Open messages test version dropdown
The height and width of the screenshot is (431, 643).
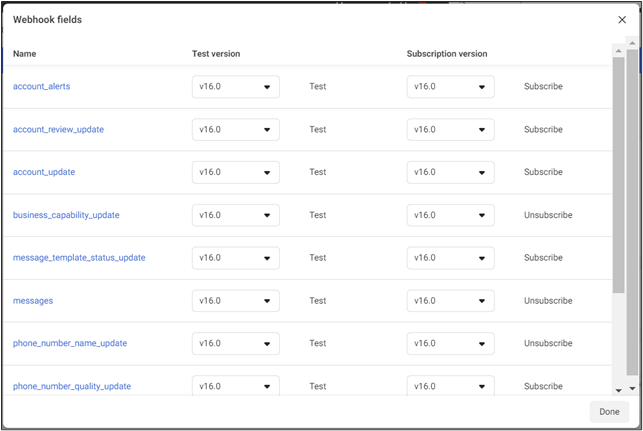point(235,301)
